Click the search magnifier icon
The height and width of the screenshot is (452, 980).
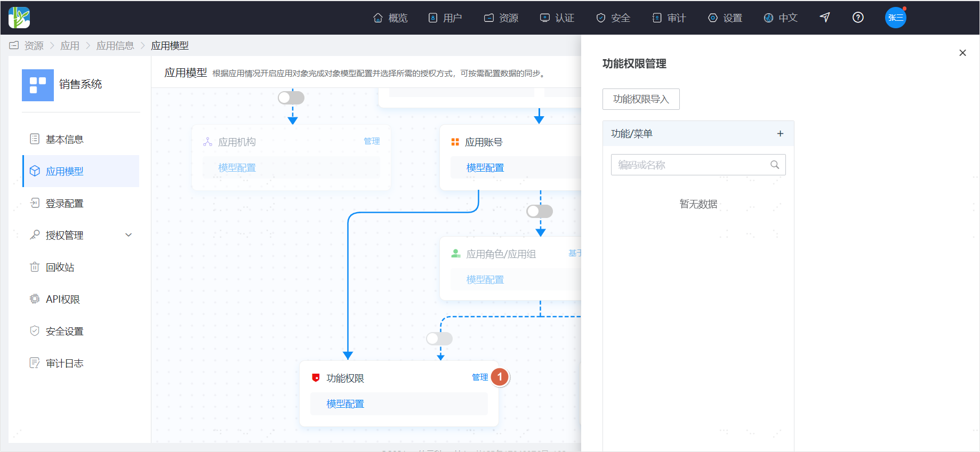click(x=775, y=165)
